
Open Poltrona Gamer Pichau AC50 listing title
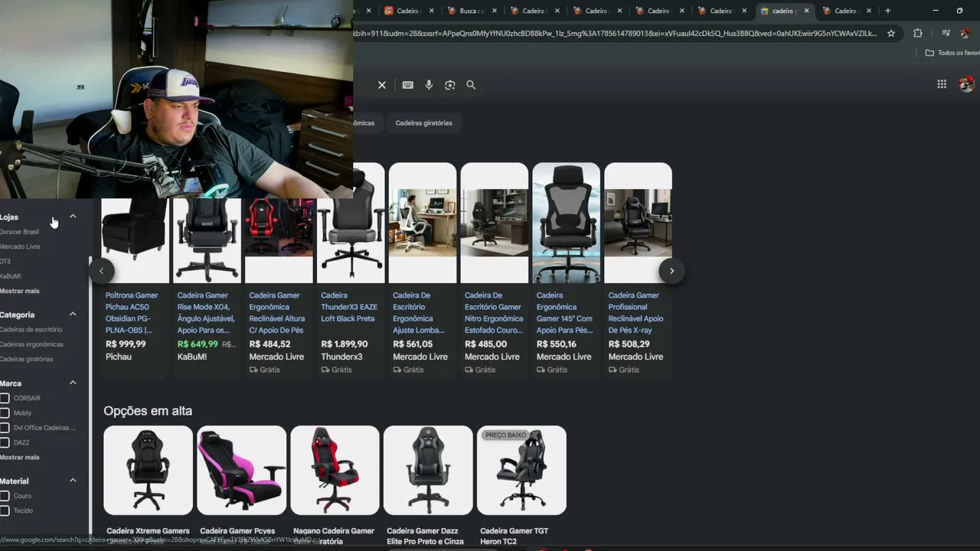click(132, 312)
